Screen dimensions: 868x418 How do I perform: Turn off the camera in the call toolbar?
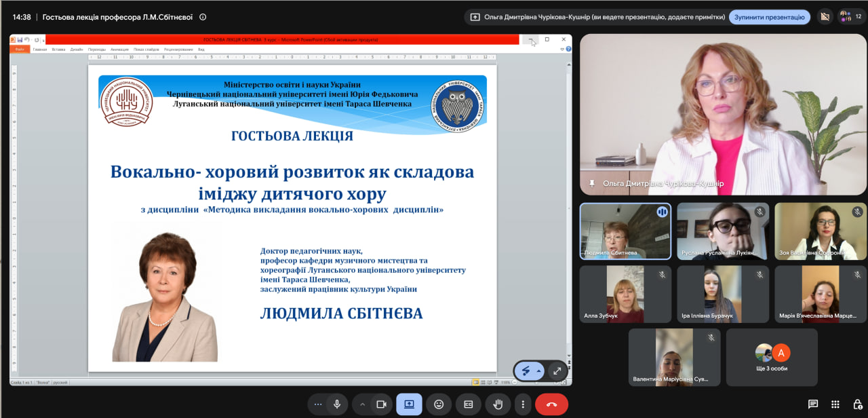[x=382, y=404]
